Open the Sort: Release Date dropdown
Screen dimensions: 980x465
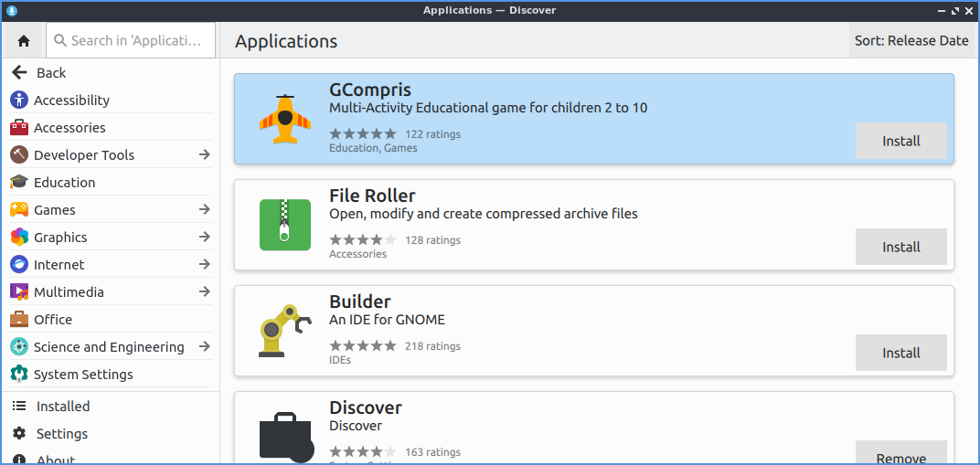[x=911, y=40]
